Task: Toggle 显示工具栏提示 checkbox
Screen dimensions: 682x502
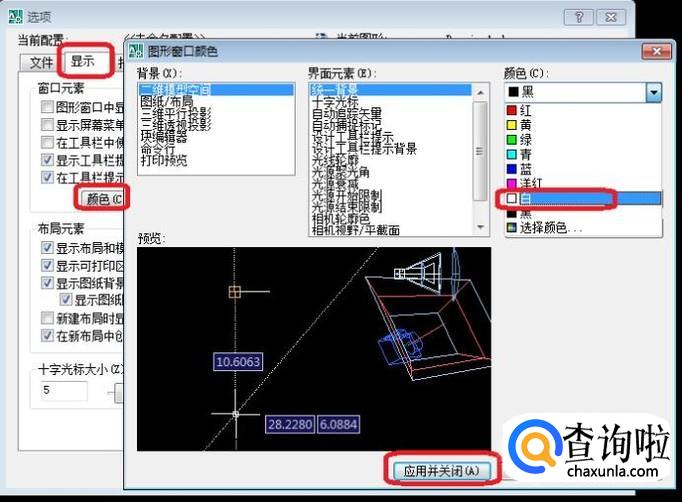Action: tap(47, 160)
